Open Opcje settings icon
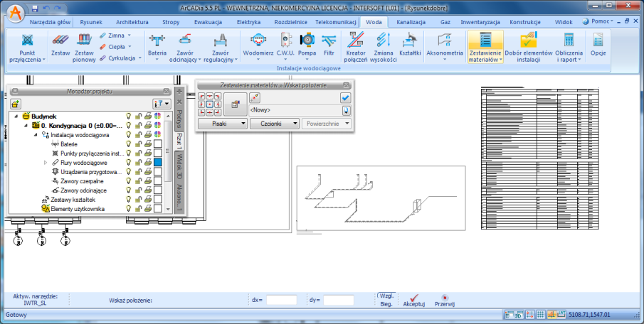Screen dimensions: 644x324 pyautogui.click(x=598, y=45)
